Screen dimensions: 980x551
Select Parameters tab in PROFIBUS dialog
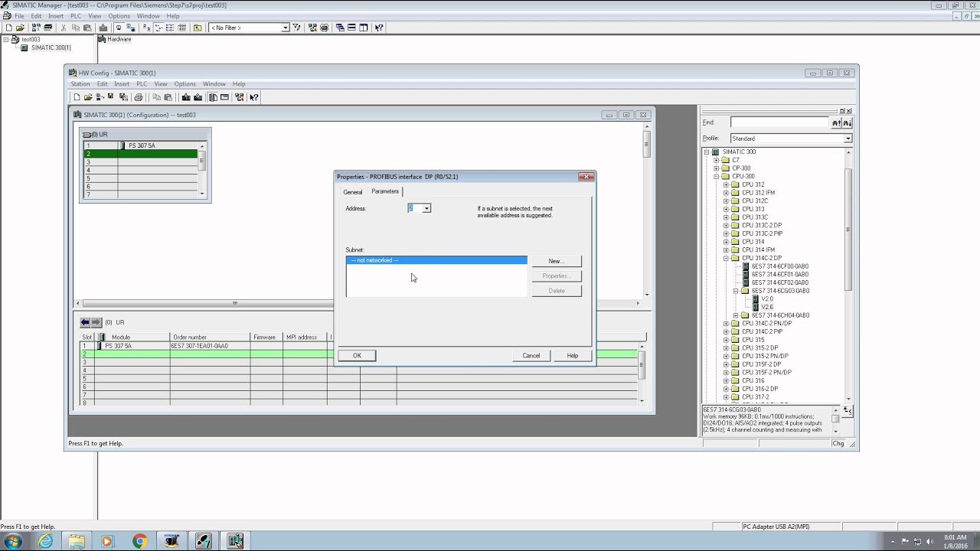tap(385, 191)
